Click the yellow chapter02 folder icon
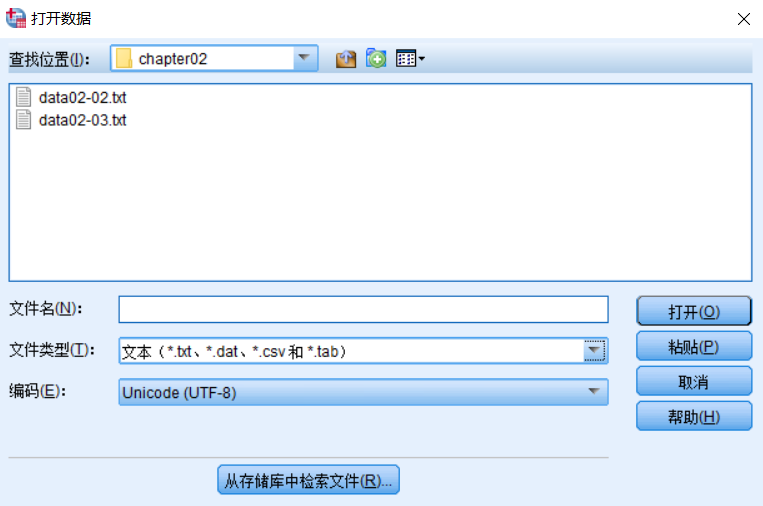 click(x=124, y=59)
